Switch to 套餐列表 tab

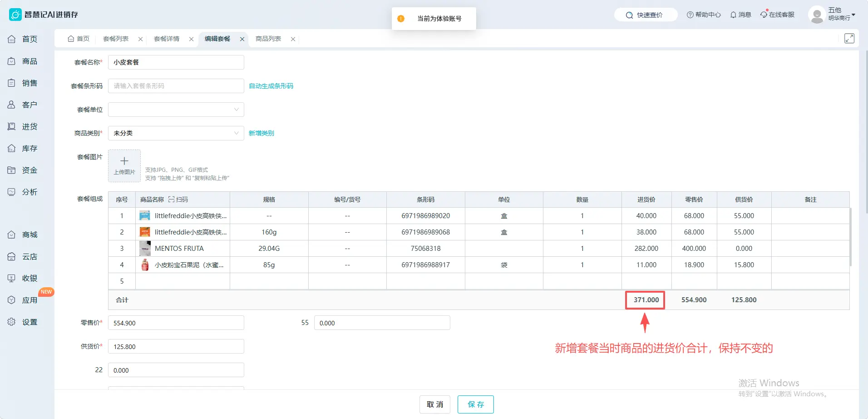(116, 39)
